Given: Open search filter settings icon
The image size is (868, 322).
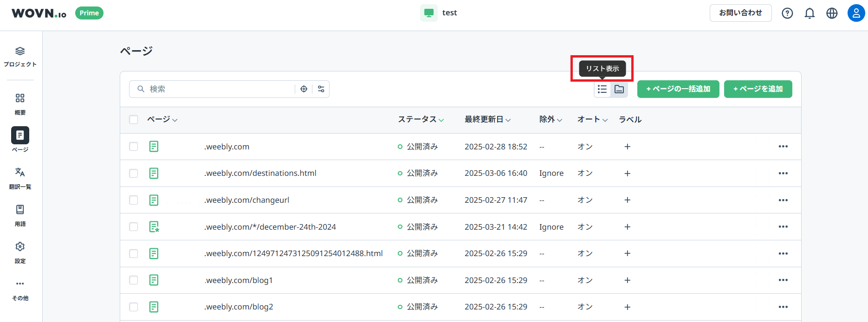Looking at the screenshot, I should (321, 89).
